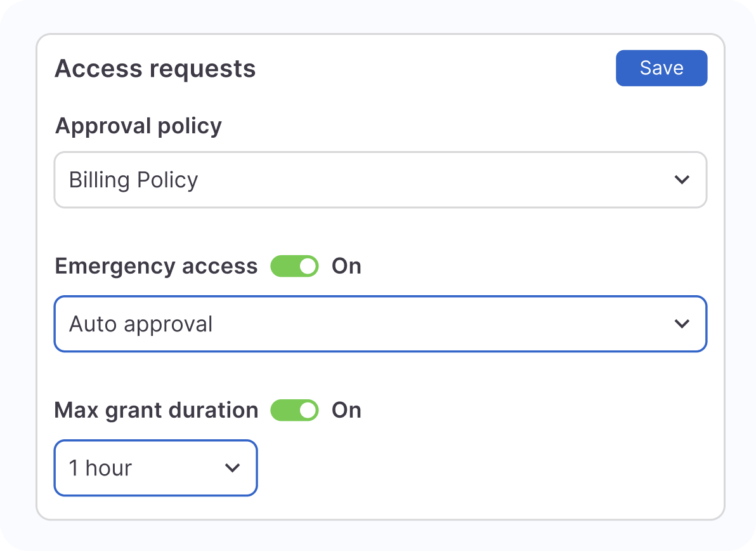Select the Approval policy section label

coord(138,126)
